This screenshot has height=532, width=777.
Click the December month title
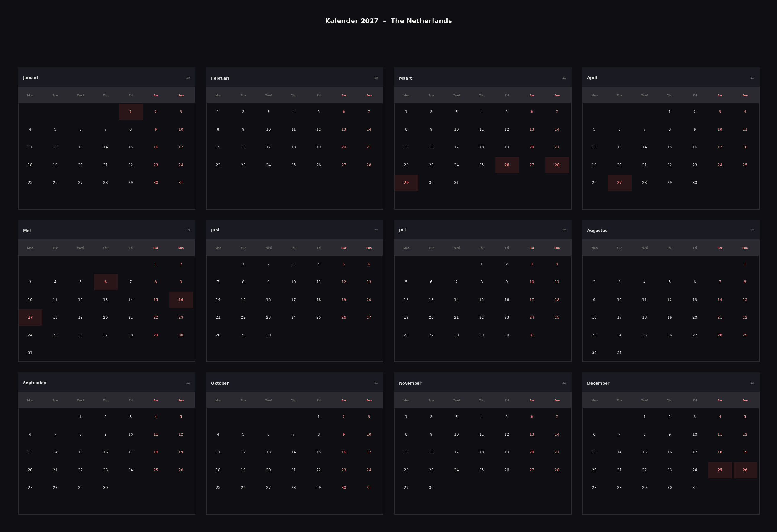coord(598,383)
